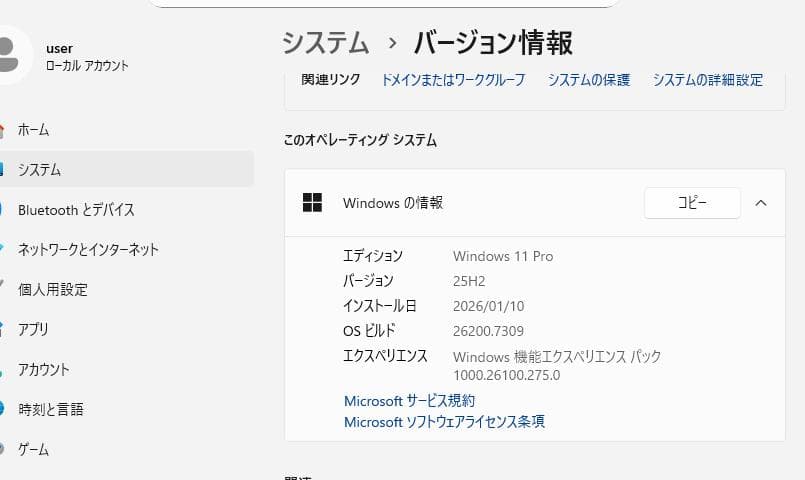Click version value 25H2
The width and height of the screenshot is (805, 480).
coord(469,281)
